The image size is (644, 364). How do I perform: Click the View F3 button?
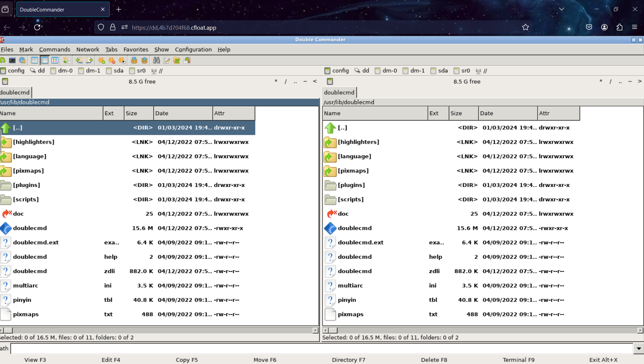(35, 360)
